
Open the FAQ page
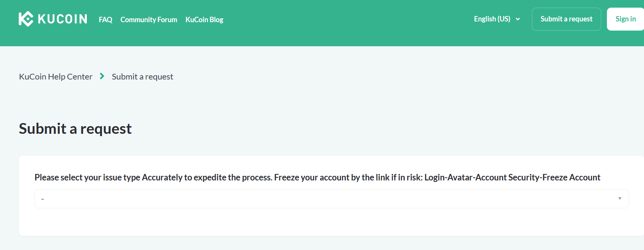tap(106, 19)
